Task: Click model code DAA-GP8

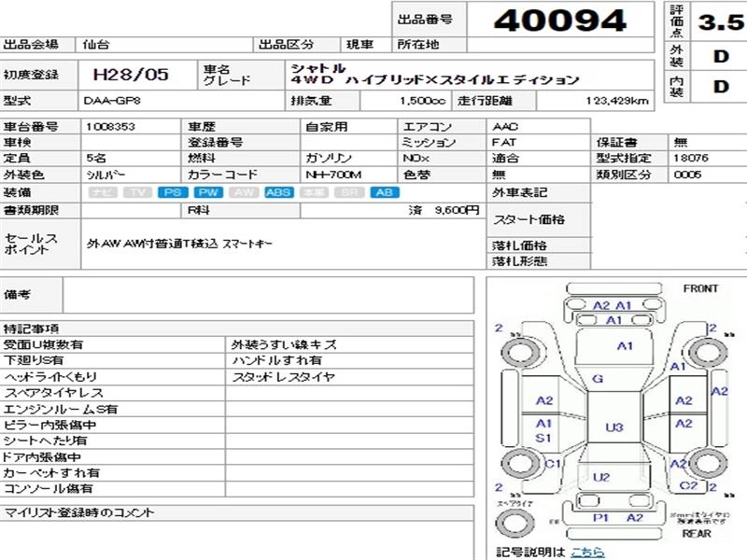Action: coord(112,101)
